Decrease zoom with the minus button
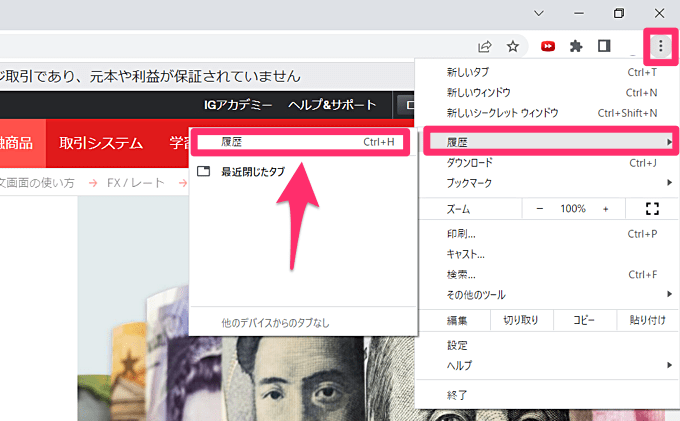 540,208
